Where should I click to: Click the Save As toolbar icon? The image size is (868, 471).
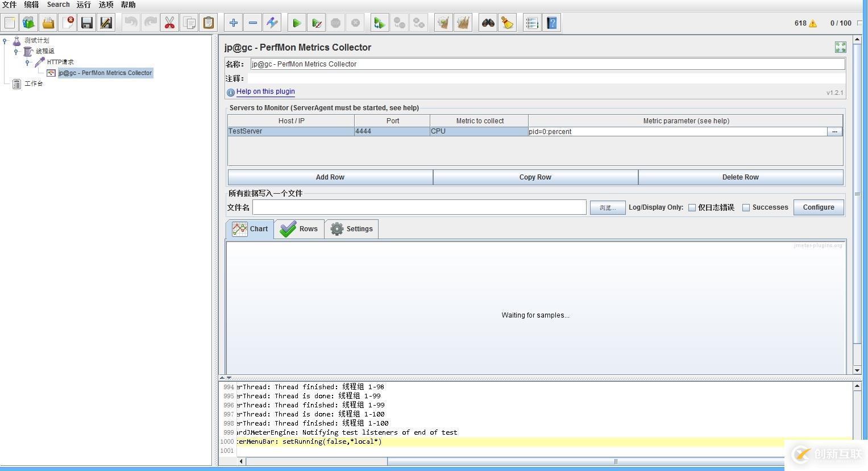click(106, 23)
